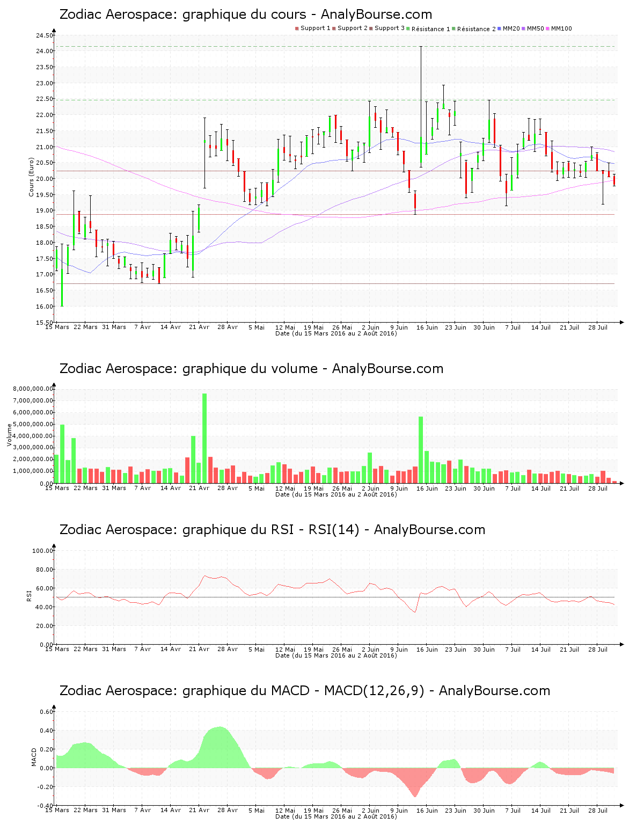This screenshot has width=644, height=832.
Task: Click the -0.40 value on MACD axis
Action: point(46,806)
